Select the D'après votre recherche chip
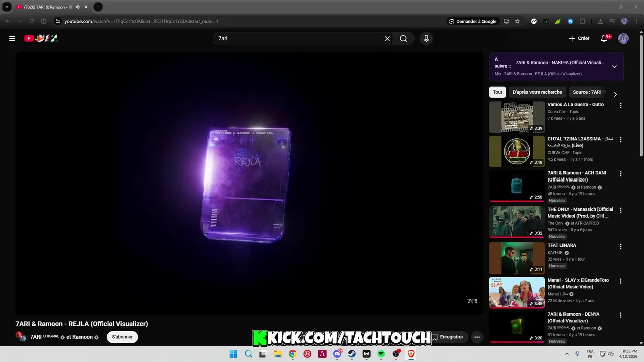The width and height of the screenshot is (644, 362). click(x=537, y=92)
